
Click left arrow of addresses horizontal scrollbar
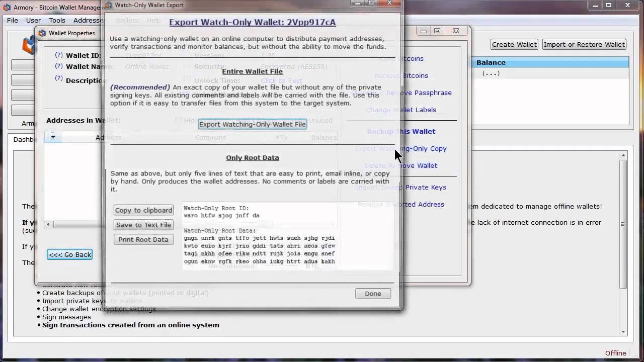tap(48, 224)
